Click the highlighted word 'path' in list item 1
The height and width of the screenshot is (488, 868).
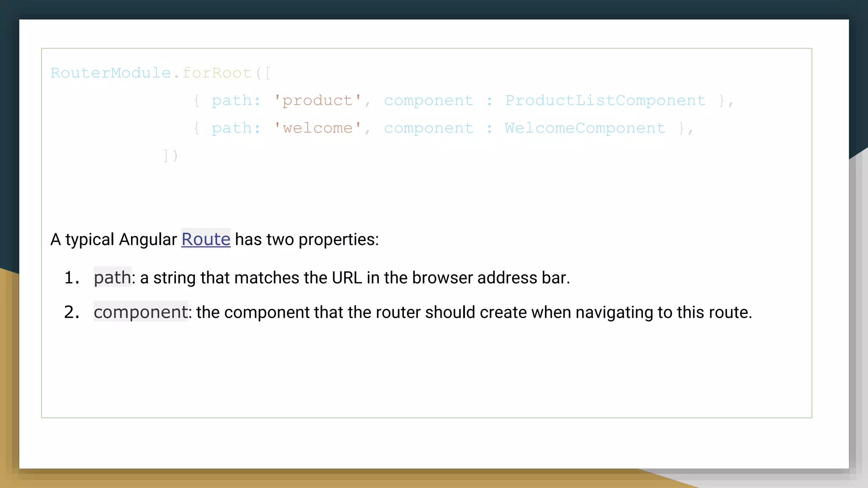[x=112, y=277]
